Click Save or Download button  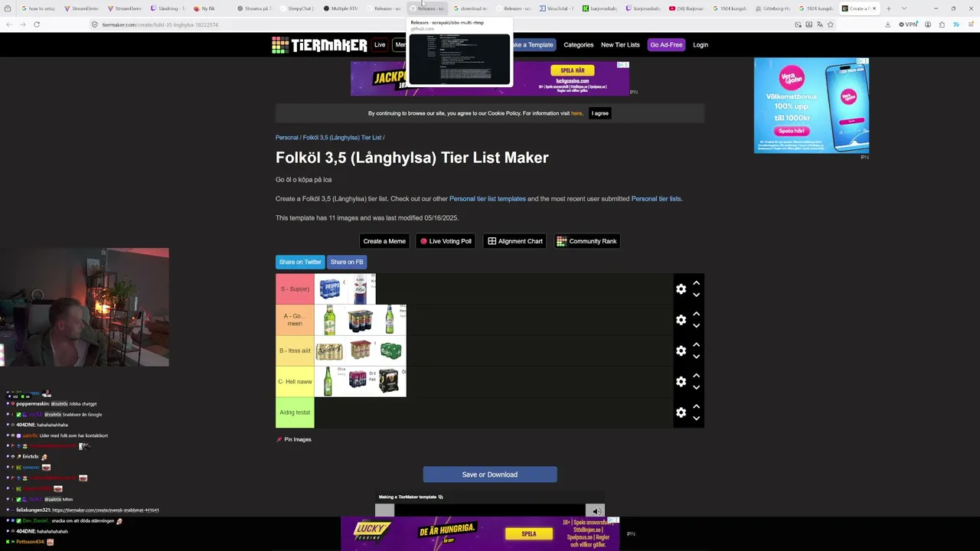(x=490, y=474)
